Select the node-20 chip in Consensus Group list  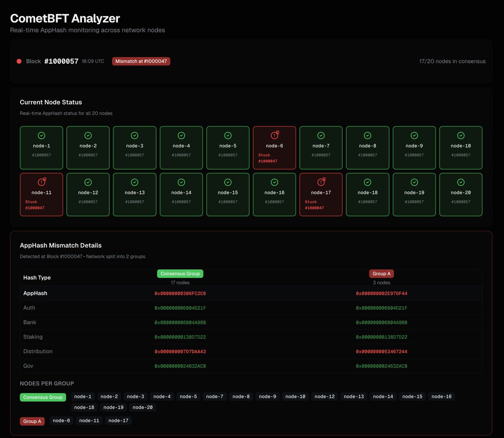(x=143, y=407)
